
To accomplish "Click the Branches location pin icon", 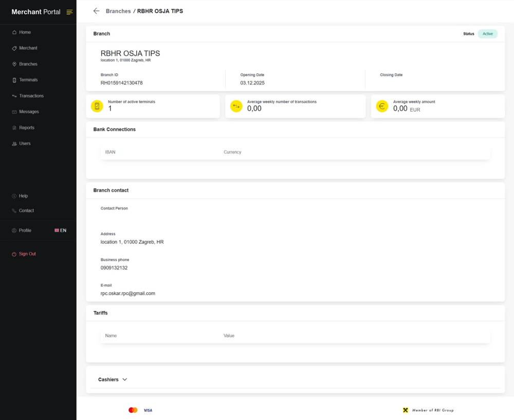I will click(x=14, y=64).
